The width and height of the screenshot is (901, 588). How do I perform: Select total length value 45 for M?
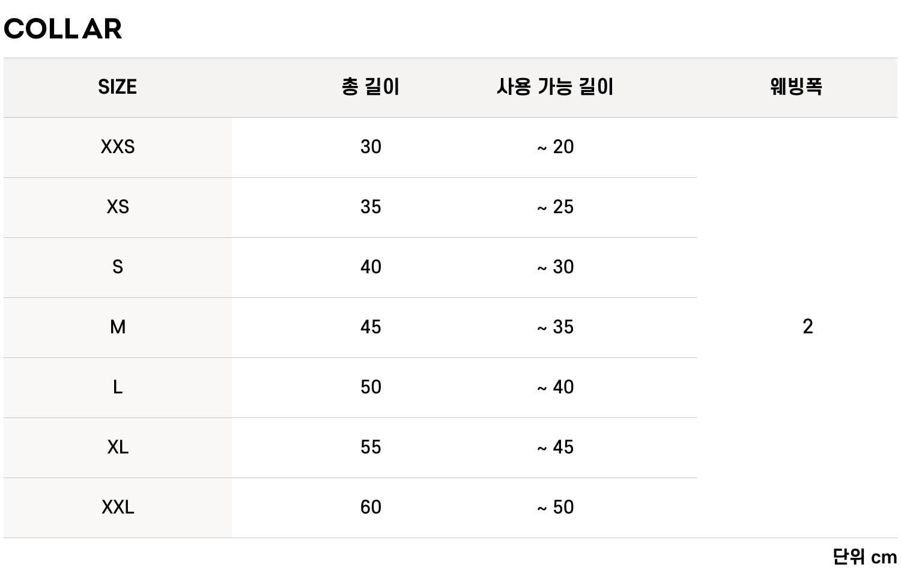371,327
